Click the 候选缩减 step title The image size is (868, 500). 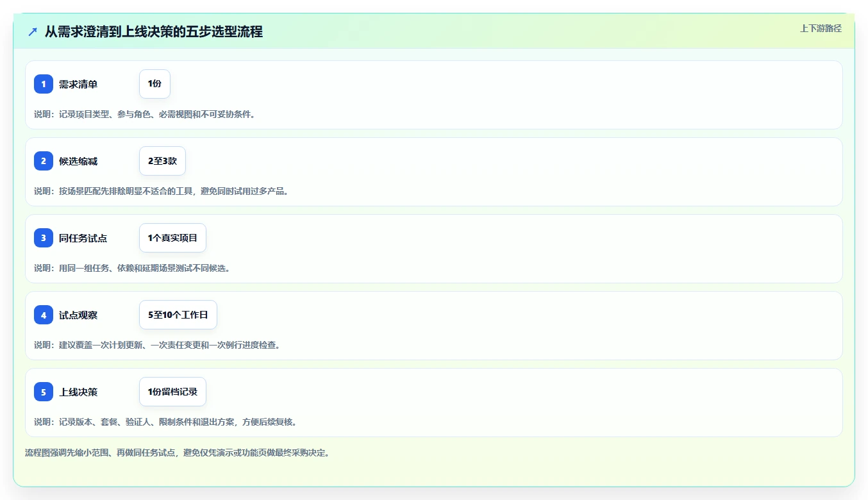78,161
